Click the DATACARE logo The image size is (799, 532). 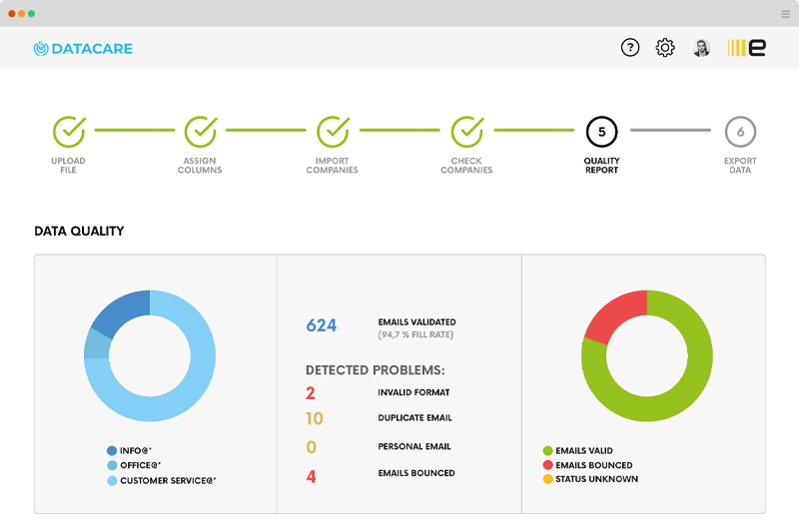pos(83,48)
